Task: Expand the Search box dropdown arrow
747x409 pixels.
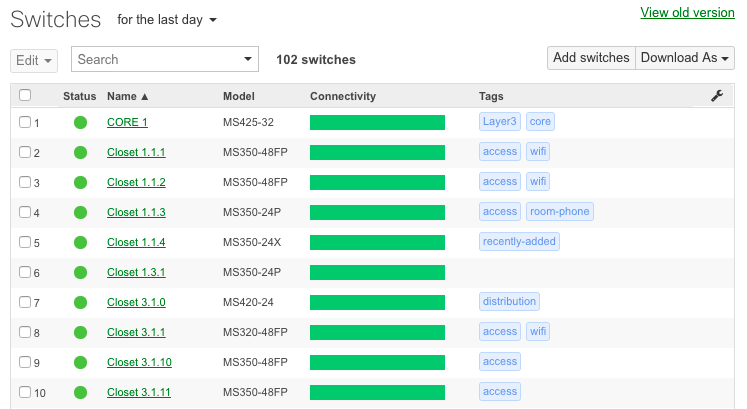Action: tap(248, 59)
